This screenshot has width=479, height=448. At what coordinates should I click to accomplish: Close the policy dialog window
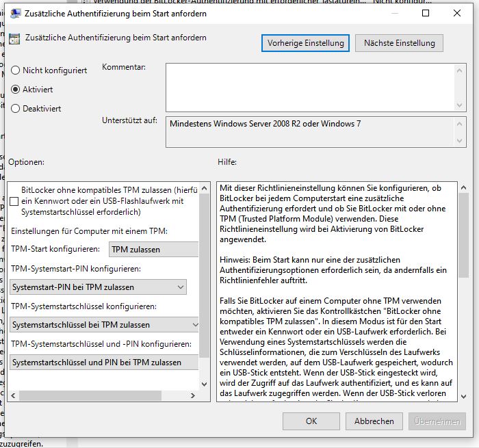457,13
